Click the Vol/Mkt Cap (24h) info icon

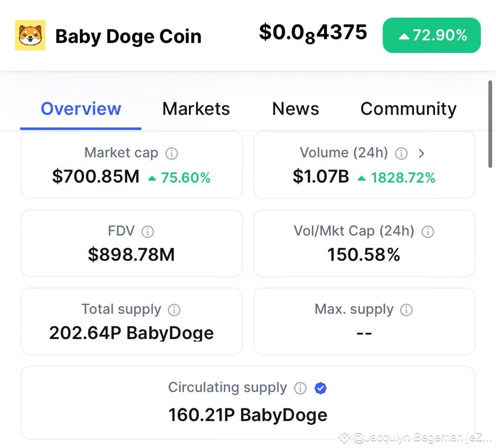[x=428, y=232]
